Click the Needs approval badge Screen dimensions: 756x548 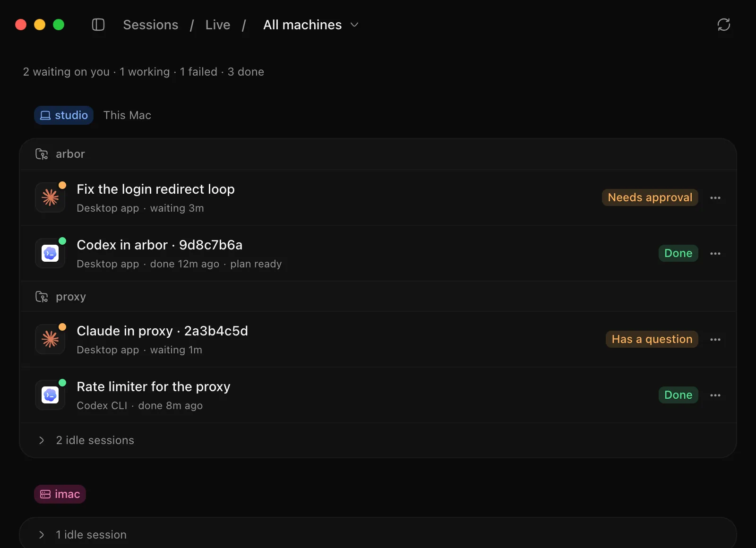(x=650, y=197)
